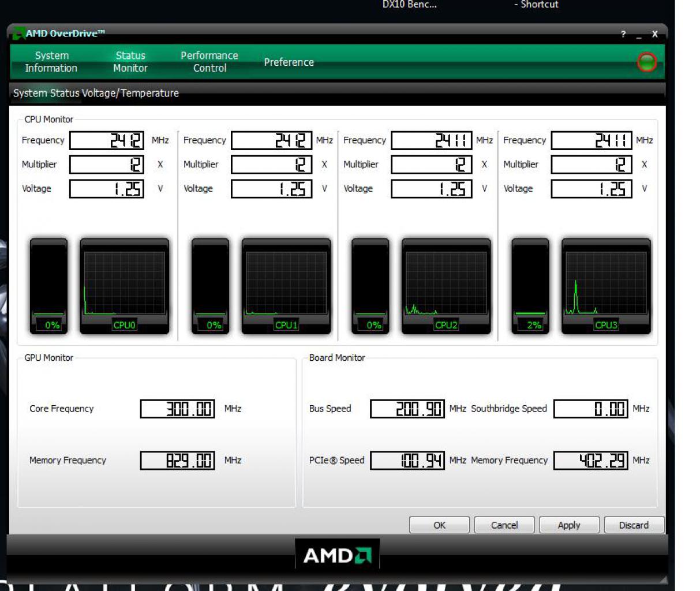Click the Bus Speed value 200.90
This screenshot has width=700, height=591.
407,409
